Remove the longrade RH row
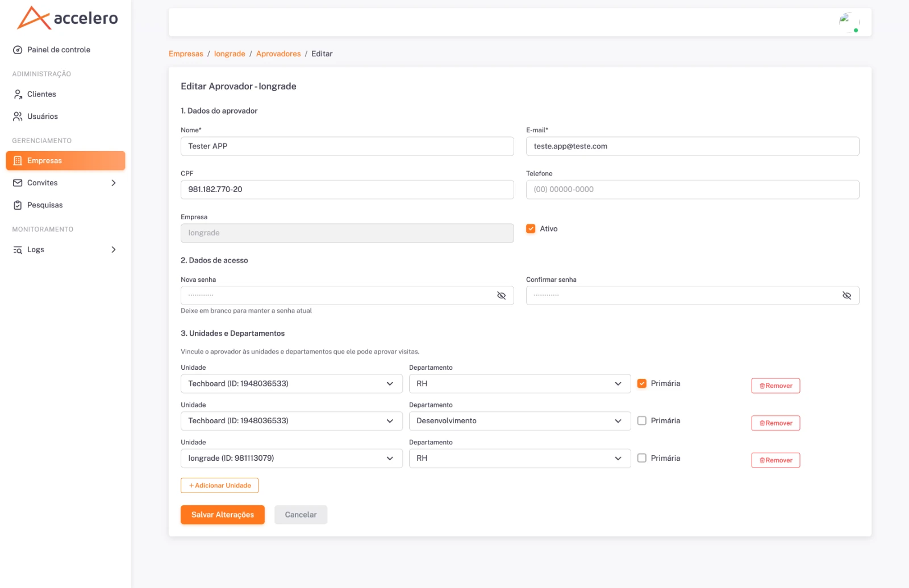Screen dimensions: 909x588 pos(775,460)
